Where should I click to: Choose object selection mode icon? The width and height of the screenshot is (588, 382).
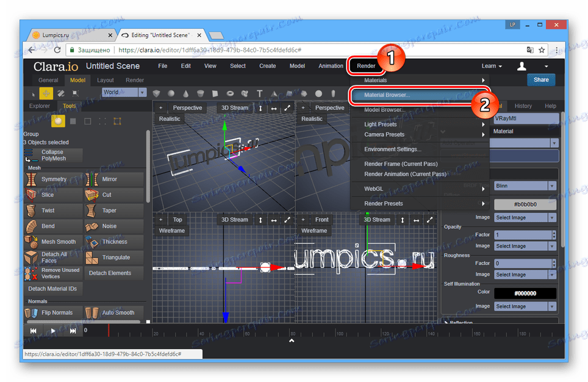pyautogui.click(x=58, y=121)
